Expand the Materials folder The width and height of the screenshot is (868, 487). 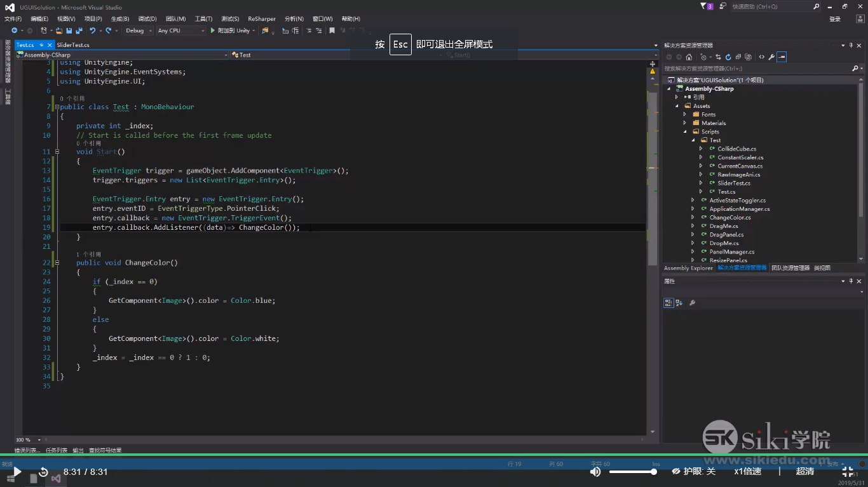pyautogui.click(x=685, y=123)
